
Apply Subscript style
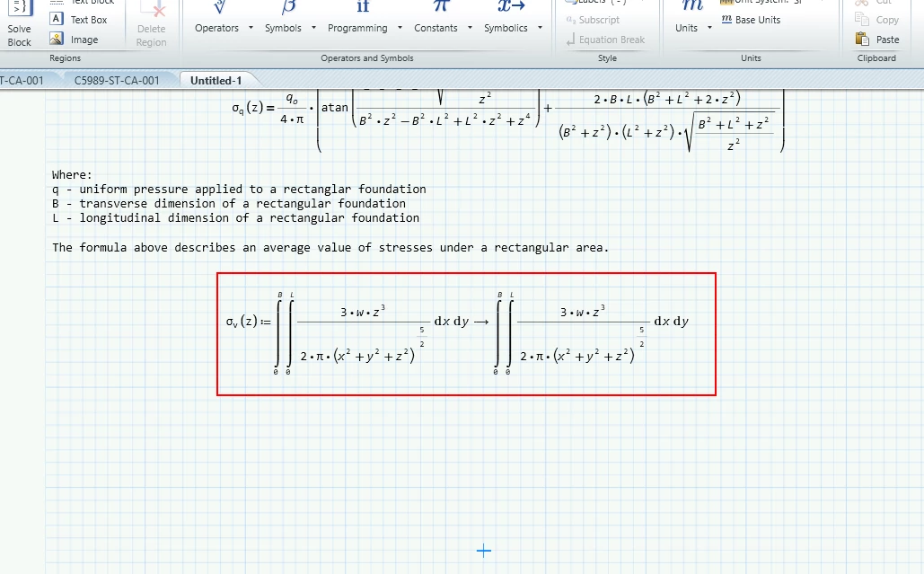pyautogui.click(x=593, y=20)
